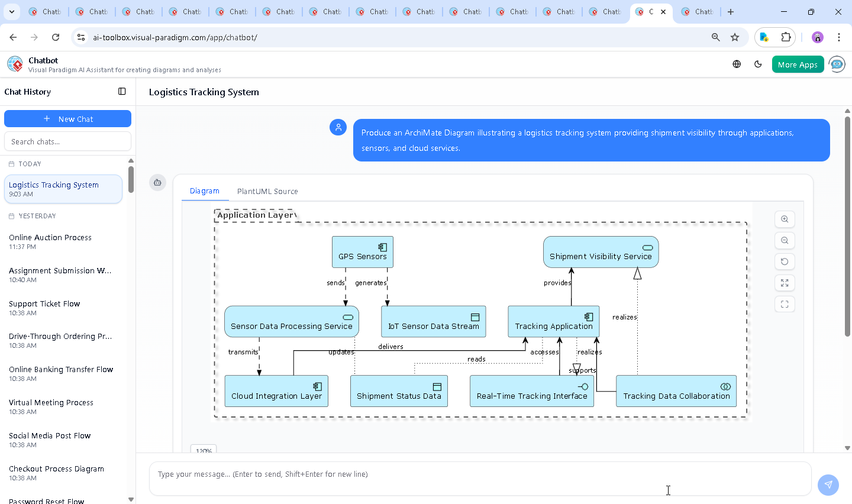
Task: Click the Search chats input field
Action: 67,141
